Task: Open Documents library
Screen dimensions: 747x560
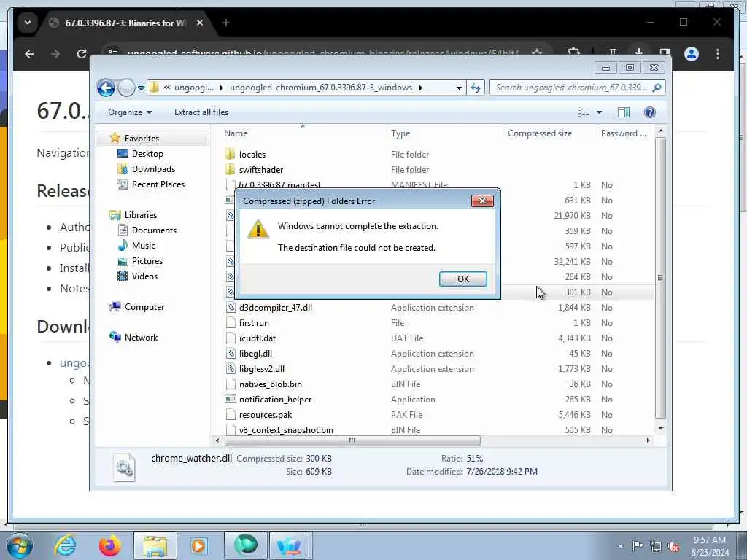Action: tap(154, 230)
